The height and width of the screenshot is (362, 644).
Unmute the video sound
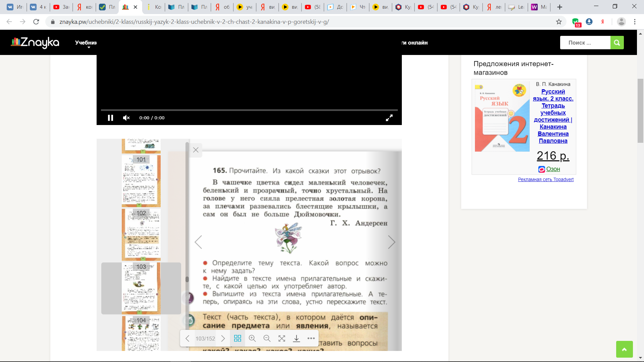[126, 118]
